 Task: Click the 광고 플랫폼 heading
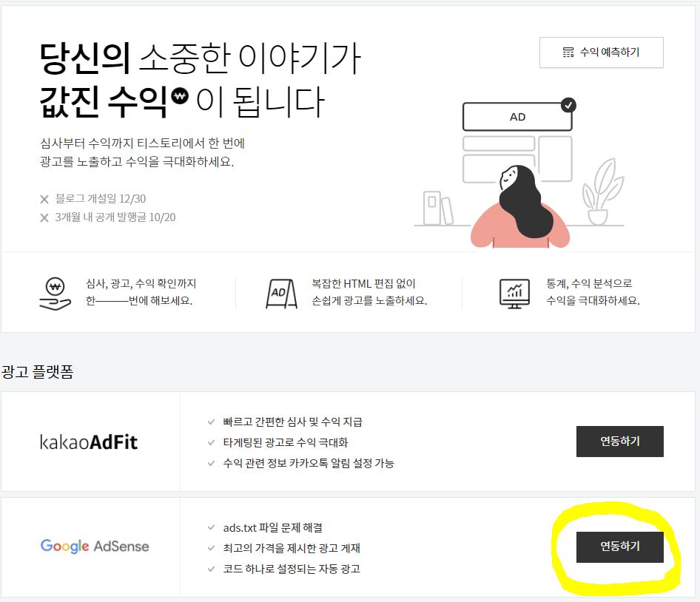pos(38,371)
